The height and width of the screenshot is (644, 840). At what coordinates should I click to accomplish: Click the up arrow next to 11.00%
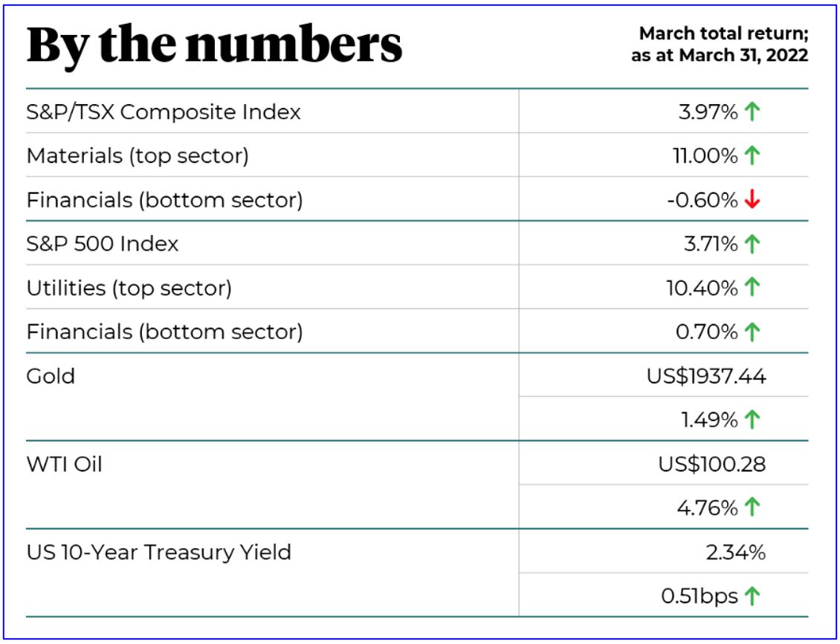click(x=752, y=156)
